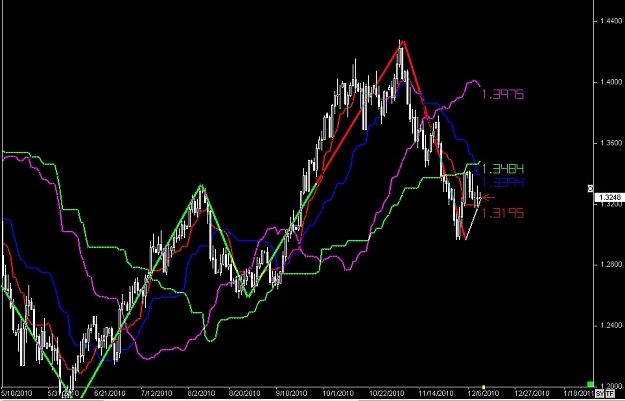Click the 9/10/2010 date label
This screenshot has height=401, width=625.
(x=291, y=393)
